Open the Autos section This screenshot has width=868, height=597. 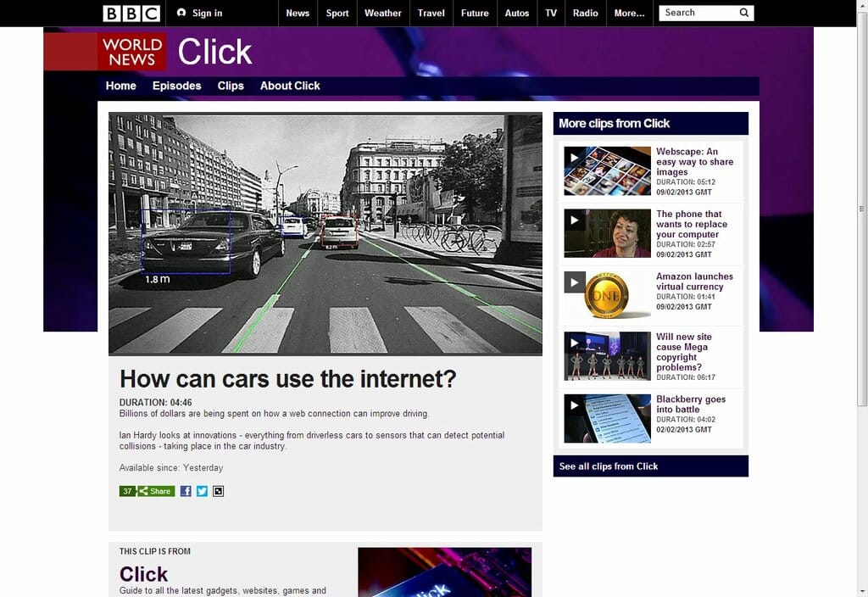[516, 14]
